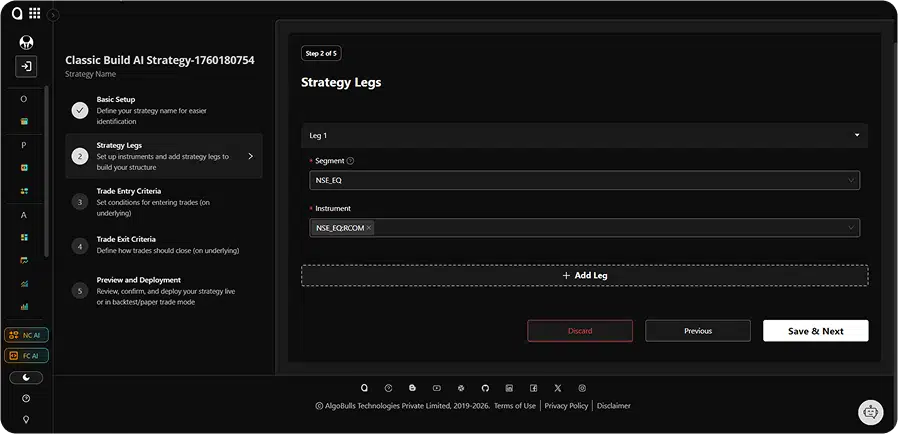Screen dimensions: 898x434
Task: Click the Save & Next button
Action: pos(815,331)
